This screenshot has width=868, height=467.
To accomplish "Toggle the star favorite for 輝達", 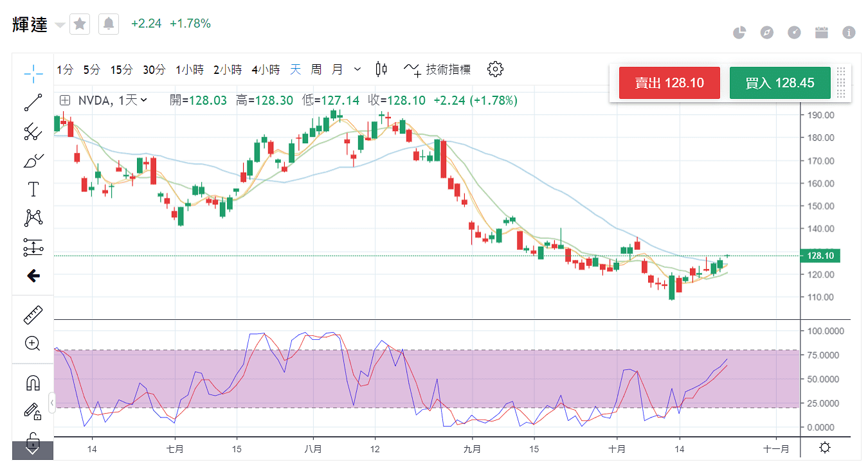I will coord(80,24).
